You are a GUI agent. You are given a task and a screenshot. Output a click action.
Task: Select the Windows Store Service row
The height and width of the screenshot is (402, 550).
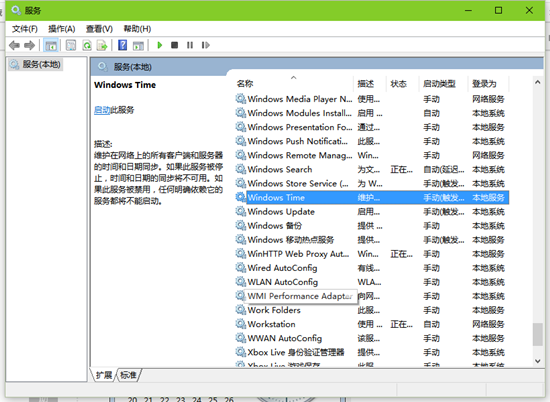372,183
